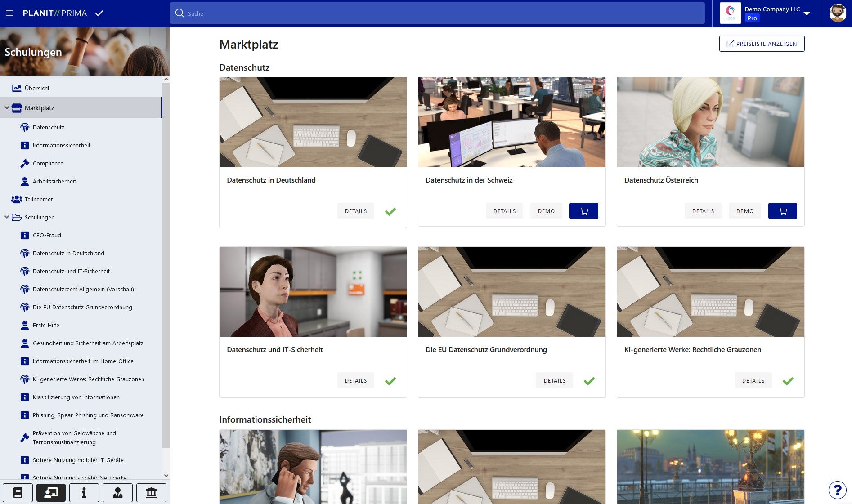Collapse the Marktplatz section in the sidebar
852x504 pixels.
click(6, 108)
